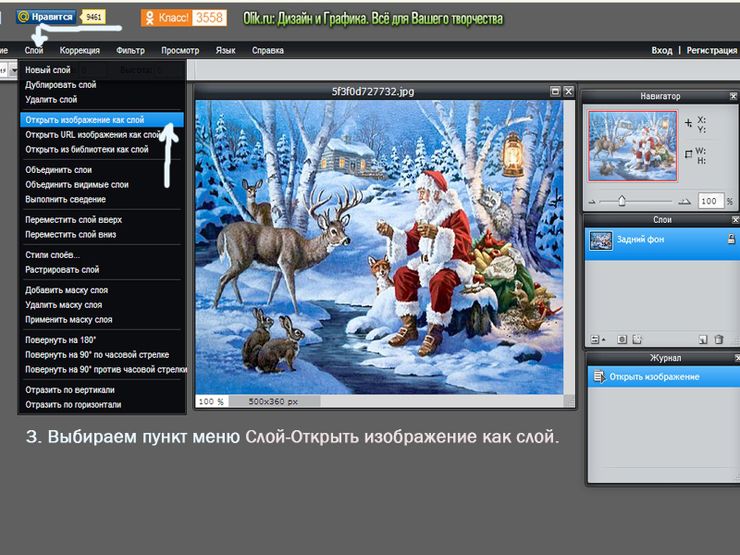Click the layer styles icon in Слои
This screenshot has height=555, width=740.
(637, 339)
